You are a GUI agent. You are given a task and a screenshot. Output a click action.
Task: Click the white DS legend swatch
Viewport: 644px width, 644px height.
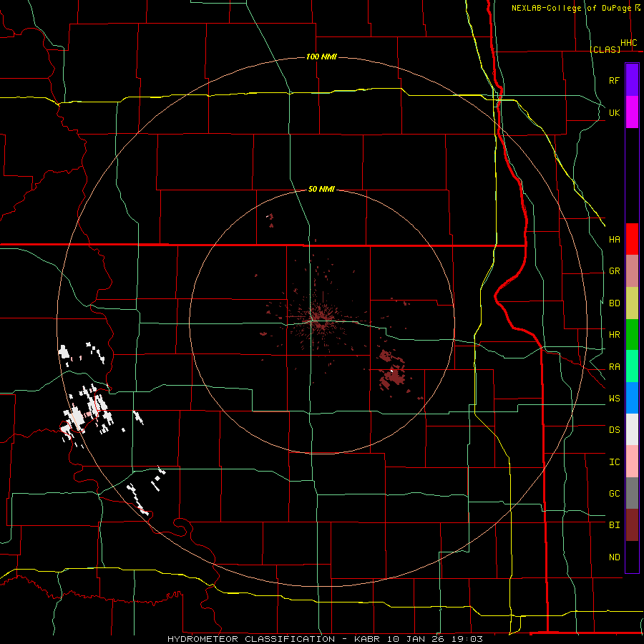[x=632, y=429]
